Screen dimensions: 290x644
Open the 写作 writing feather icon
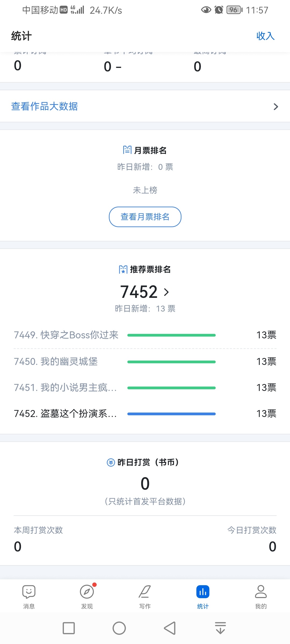pos(145,592)
